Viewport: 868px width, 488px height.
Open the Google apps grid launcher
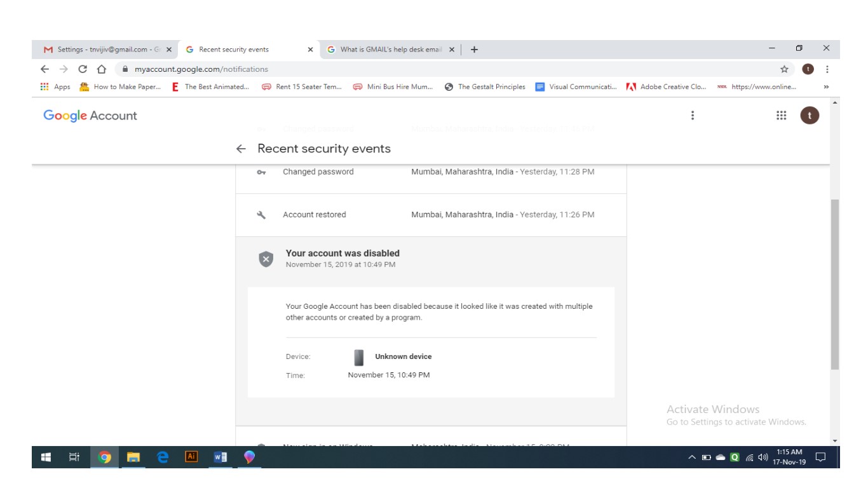(x=782, y=115)
